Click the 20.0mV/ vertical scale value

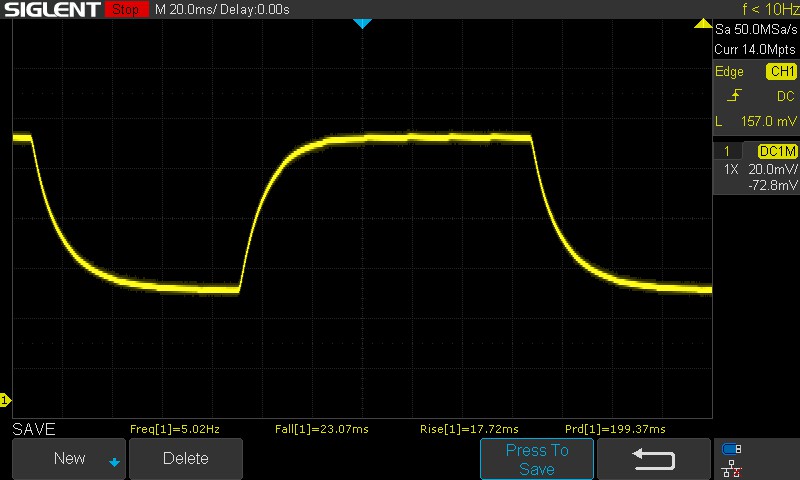coord(772,169)
